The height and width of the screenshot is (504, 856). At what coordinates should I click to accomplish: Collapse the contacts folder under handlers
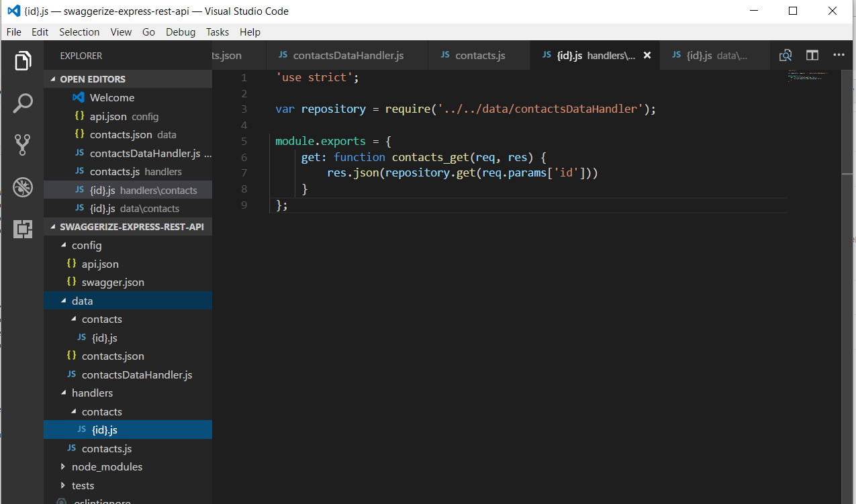coord(75,411)
